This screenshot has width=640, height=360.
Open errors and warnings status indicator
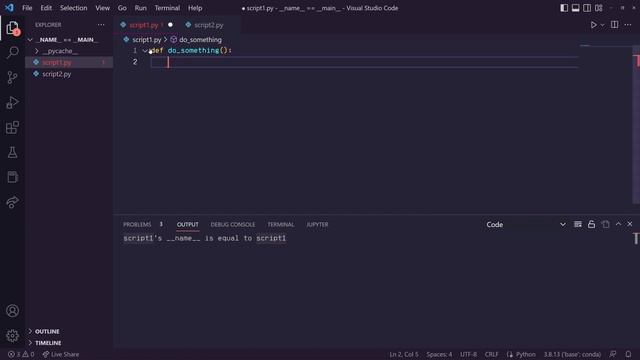tap(21, 354)
